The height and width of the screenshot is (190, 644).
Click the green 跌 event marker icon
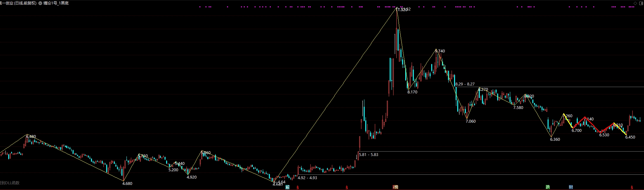tap(548, 187)
